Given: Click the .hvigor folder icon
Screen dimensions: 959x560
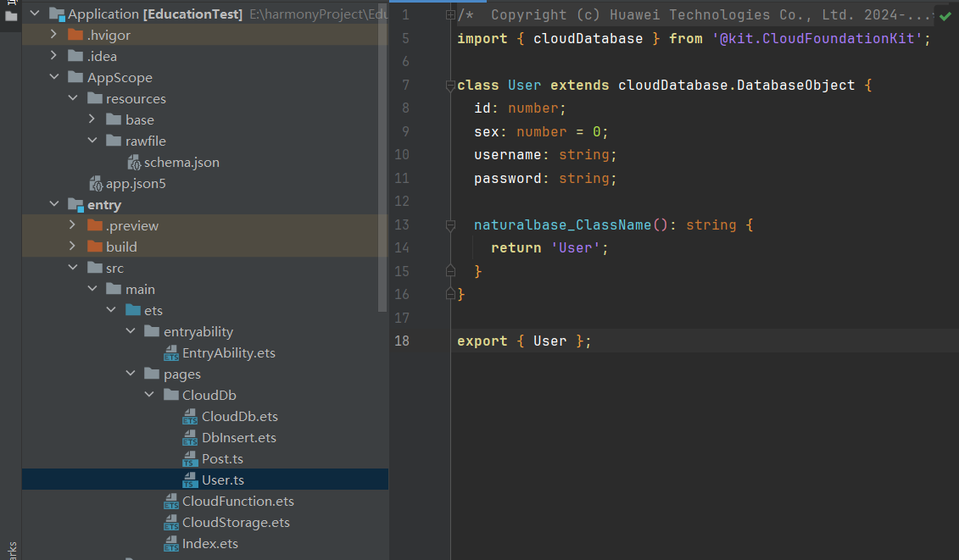Looking at the screenshot, I should (75, 35).
